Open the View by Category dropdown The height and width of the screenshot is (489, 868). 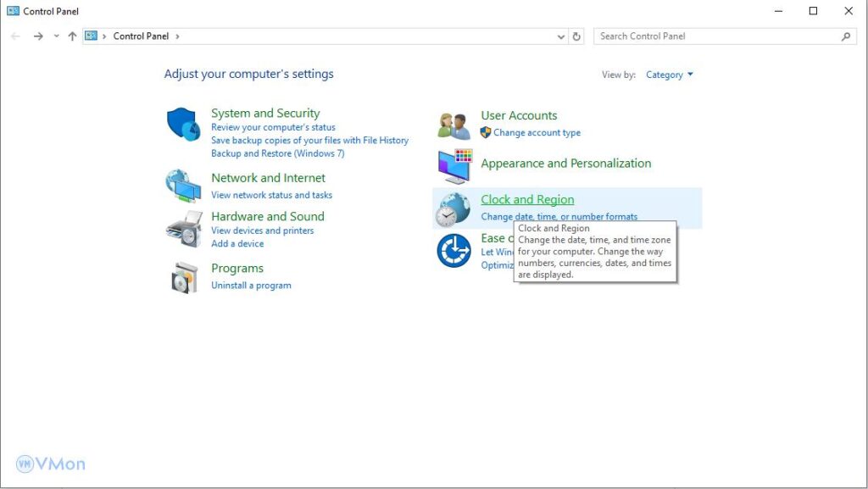[x=669, y=75]
